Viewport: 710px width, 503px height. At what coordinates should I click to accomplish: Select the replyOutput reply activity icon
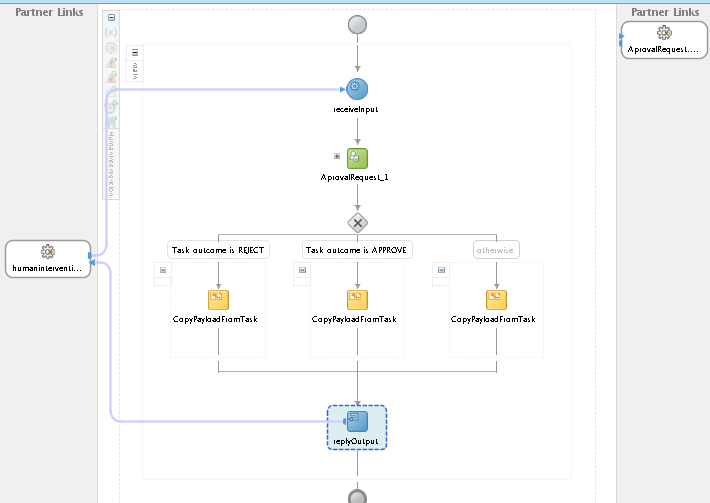(x=357, y=421)
